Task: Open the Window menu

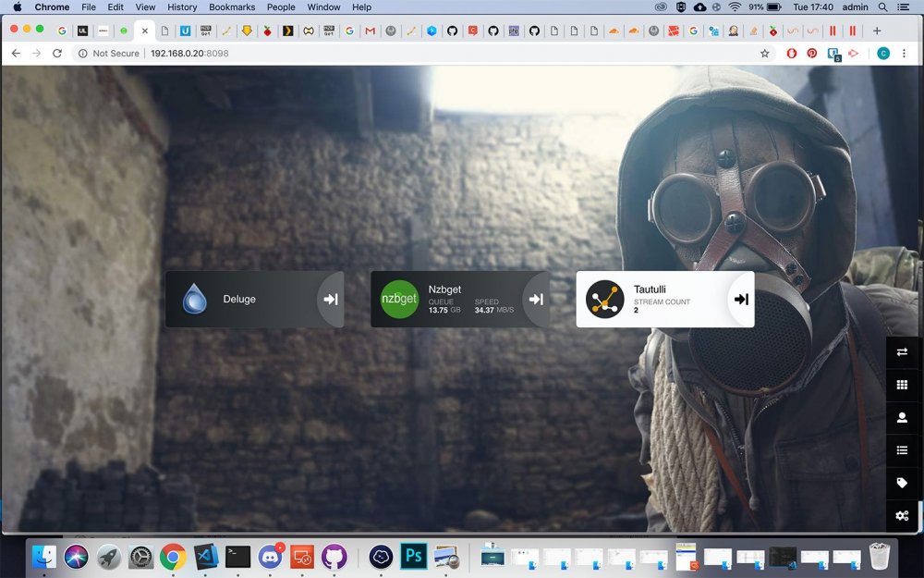Action: pos(323,7)
